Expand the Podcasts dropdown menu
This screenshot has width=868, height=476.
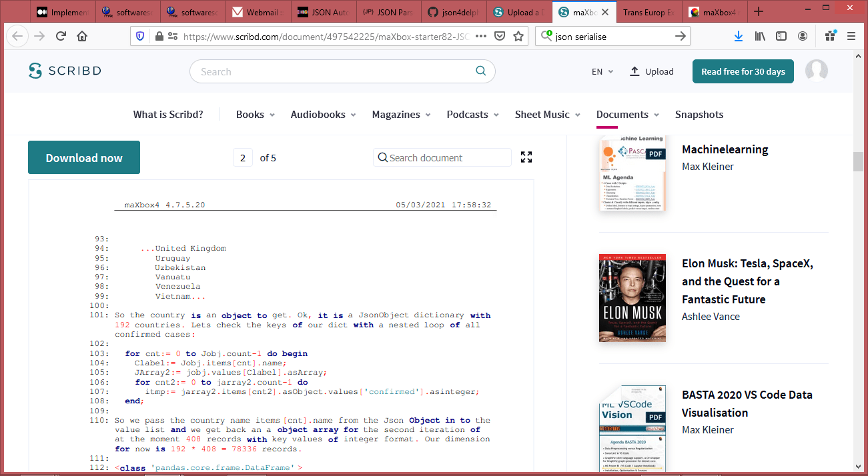click(472, 115)
